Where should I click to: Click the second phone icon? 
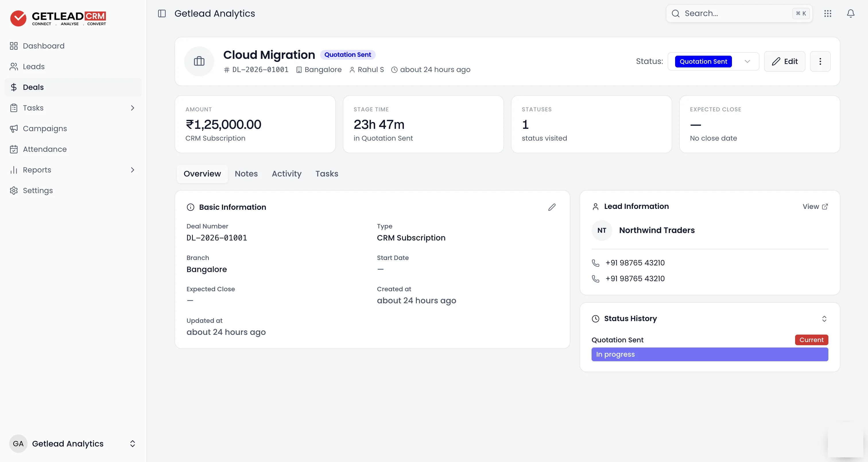pos(596,279)
